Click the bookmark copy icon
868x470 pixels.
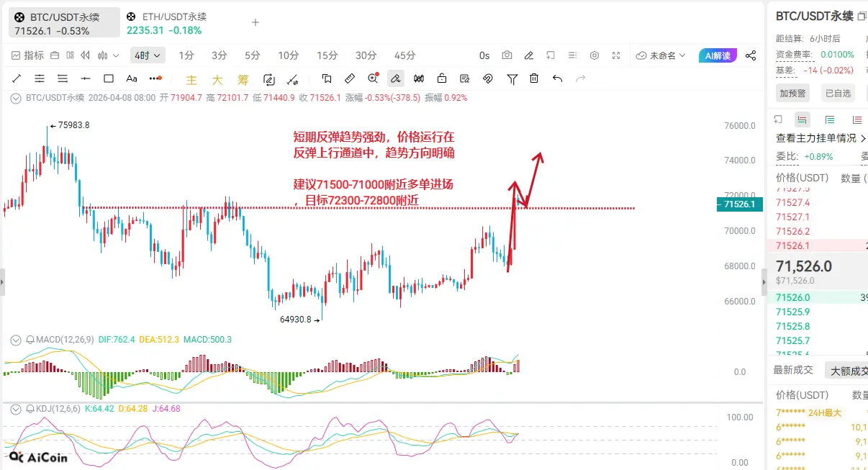[327, 78]
